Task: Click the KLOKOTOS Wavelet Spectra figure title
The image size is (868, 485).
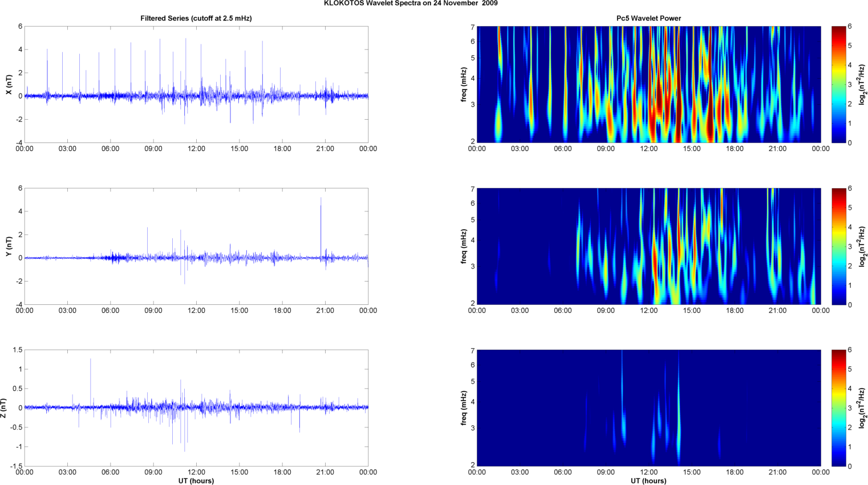Action: click(x=411, y=3)
